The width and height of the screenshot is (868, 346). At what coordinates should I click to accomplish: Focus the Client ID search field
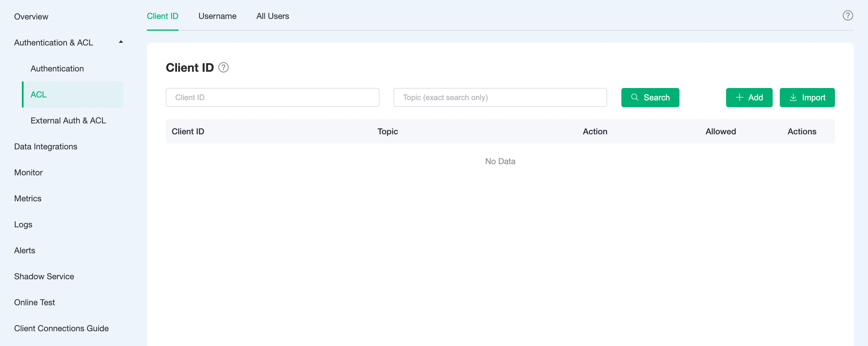(x=272, y=97)
